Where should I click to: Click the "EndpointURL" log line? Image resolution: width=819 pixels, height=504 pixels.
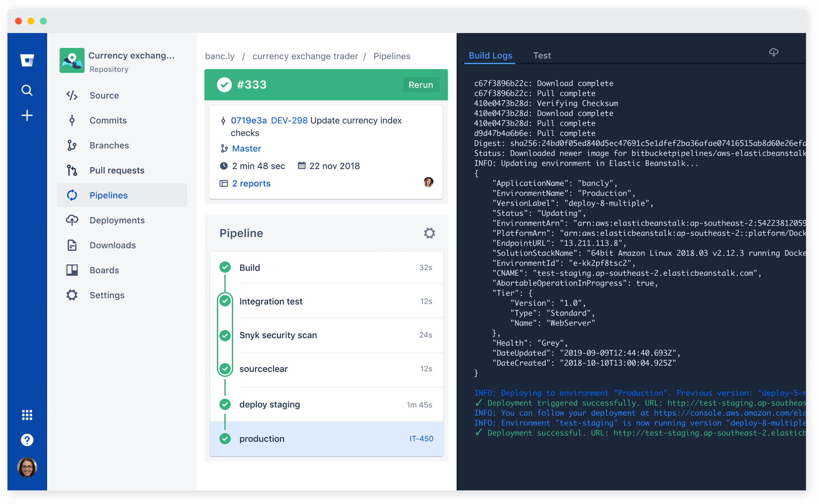tap(559, 243)
